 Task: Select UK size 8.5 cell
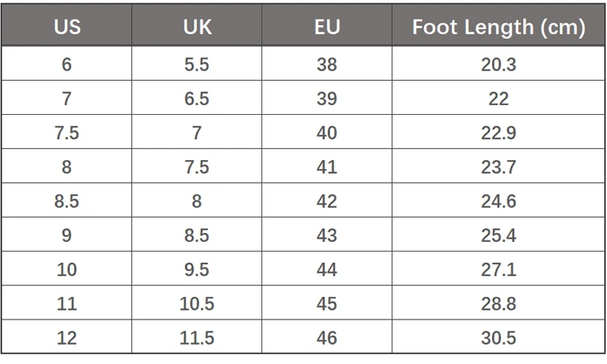[x=197, y=235]
